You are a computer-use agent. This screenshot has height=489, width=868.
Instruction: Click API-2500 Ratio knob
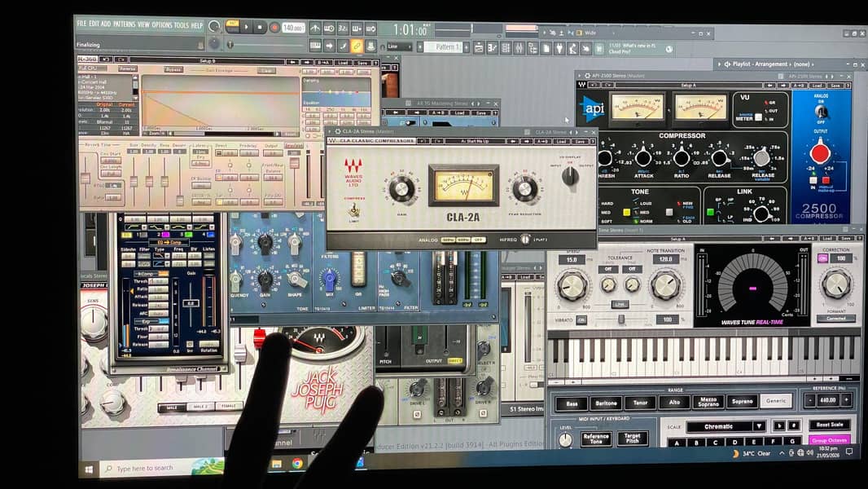click(682, 158)
